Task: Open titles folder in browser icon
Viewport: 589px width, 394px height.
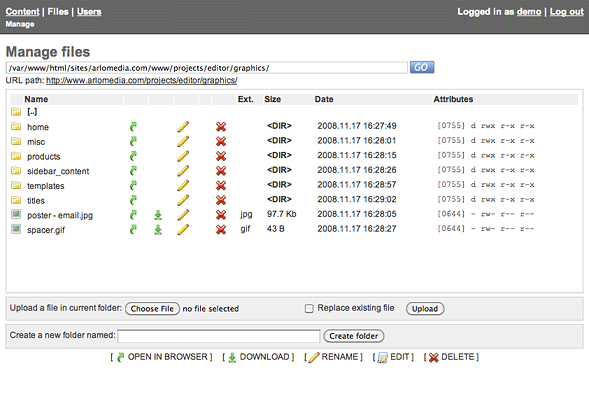Action: (133, 200)
